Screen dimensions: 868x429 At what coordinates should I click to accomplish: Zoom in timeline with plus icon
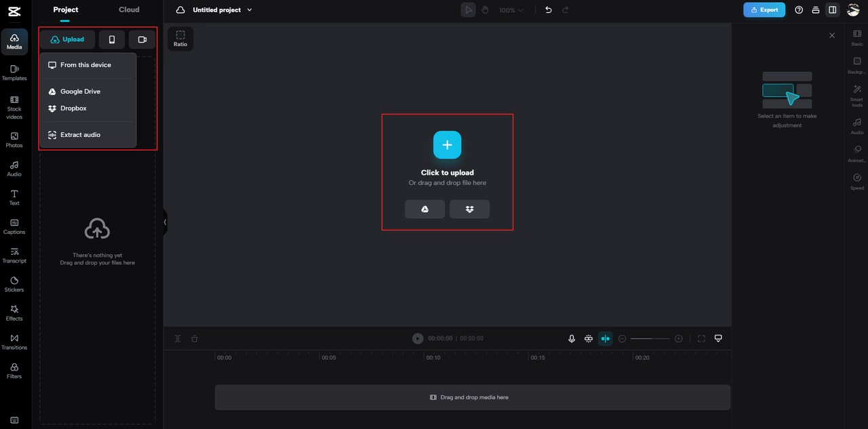(x=679, y=338)
